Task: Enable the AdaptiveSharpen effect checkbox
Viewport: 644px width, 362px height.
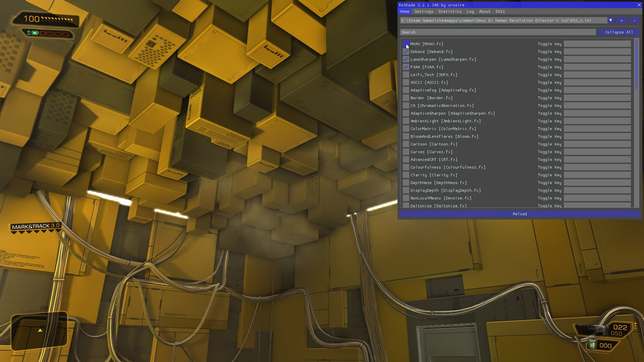Action: (406, 113)
